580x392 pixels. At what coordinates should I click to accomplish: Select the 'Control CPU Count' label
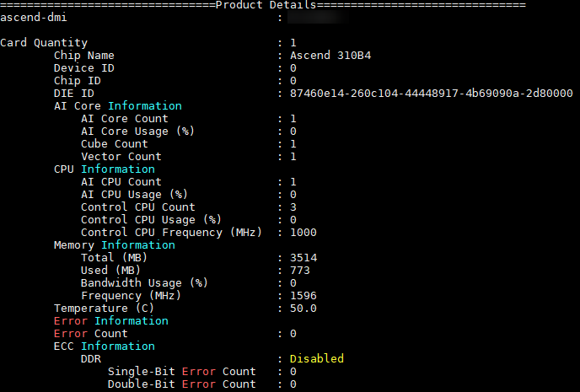click(x=137, y=207)
